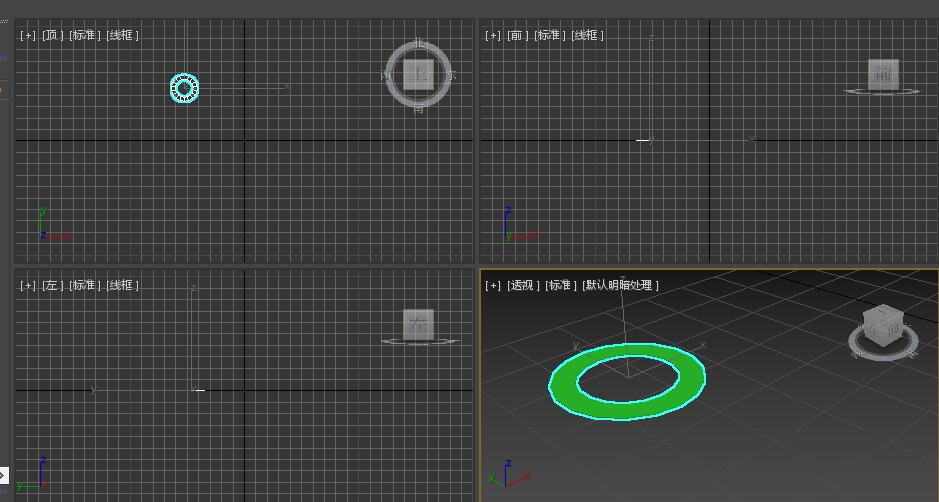Click the west (西) compass label on ViewCube

(387, 75)
